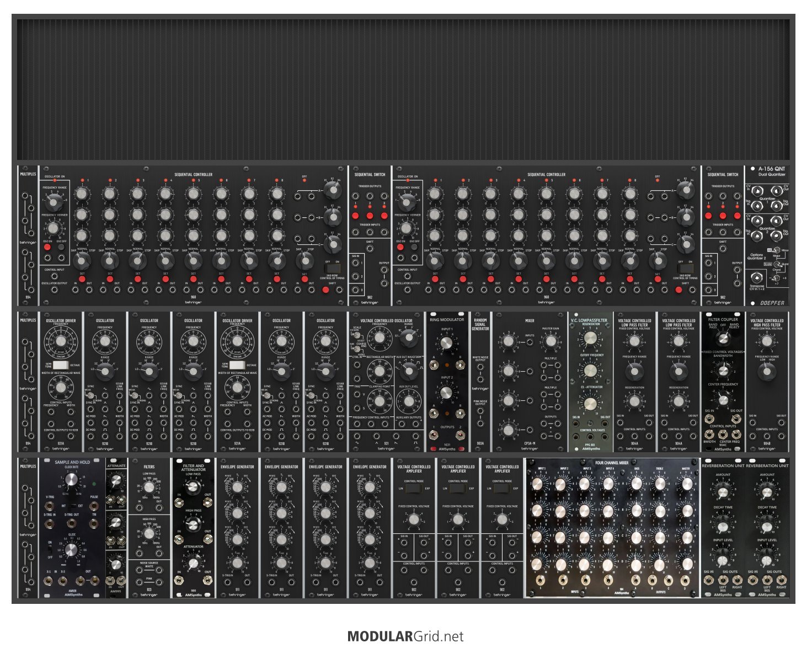Screen dimensions: 812x648
Task: Click top knob on first Envelope Generator
Action: point(237,488)
